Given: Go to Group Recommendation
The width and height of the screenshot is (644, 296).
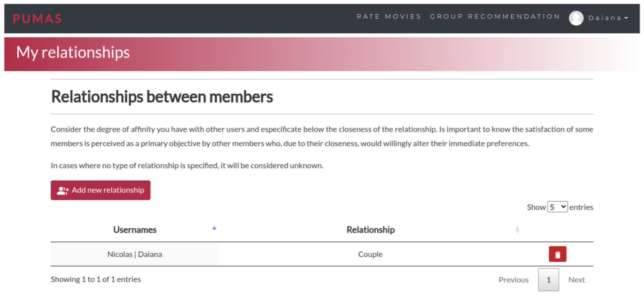Looking at the screenshot, I should tap(495, 16).
